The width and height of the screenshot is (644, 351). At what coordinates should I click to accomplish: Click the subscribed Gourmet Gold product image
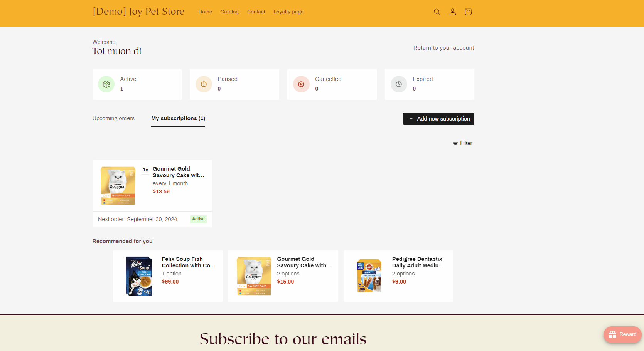(x=118, y=186)
